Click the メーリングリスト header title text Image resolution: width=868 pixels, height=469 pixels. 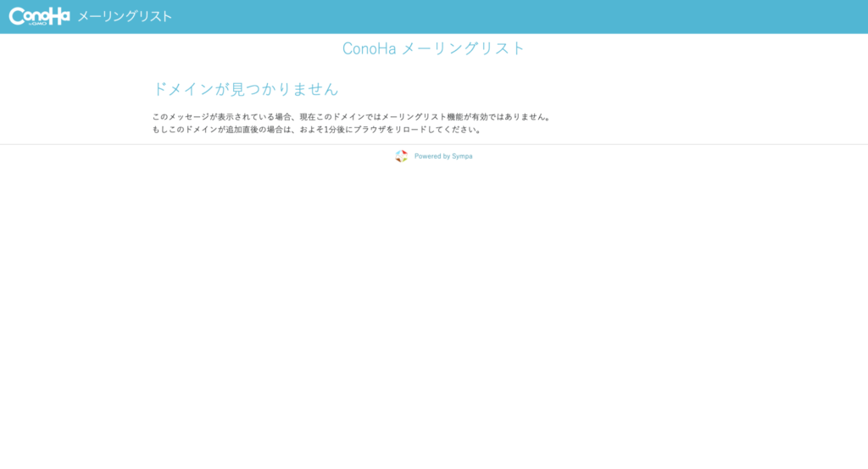click(125, 17)
